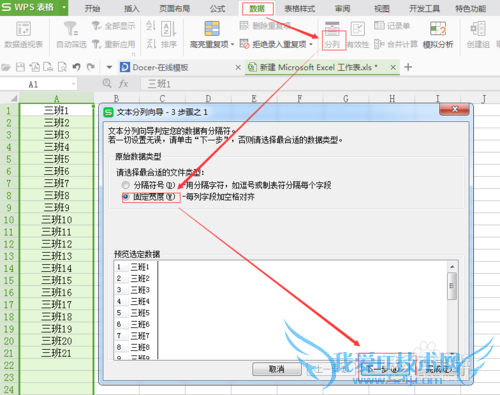
Task: Click the 自动筛选 auto filter funnel icon
Action: tap(71, 28)
